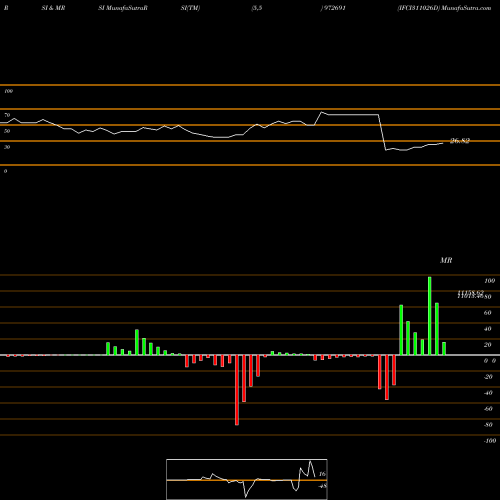Click the SI & MR header text
Screen dimensions: 500x500
(53, 8)
